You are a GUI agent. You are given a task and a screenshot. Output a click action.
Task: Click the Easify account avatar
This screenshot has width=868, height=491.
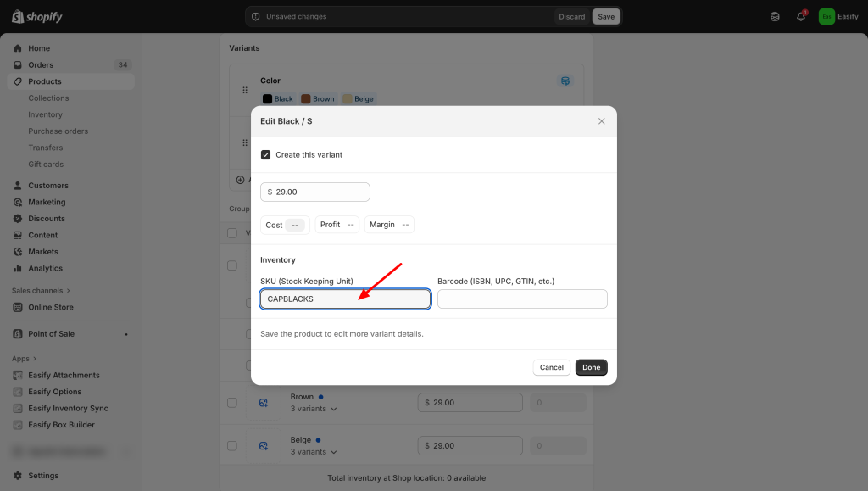point(826,16)
